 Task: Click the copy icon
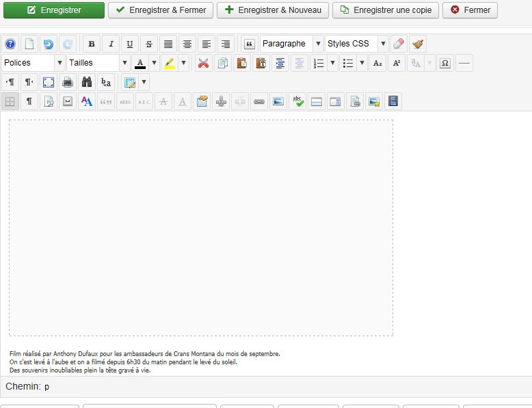click(222, 63)
